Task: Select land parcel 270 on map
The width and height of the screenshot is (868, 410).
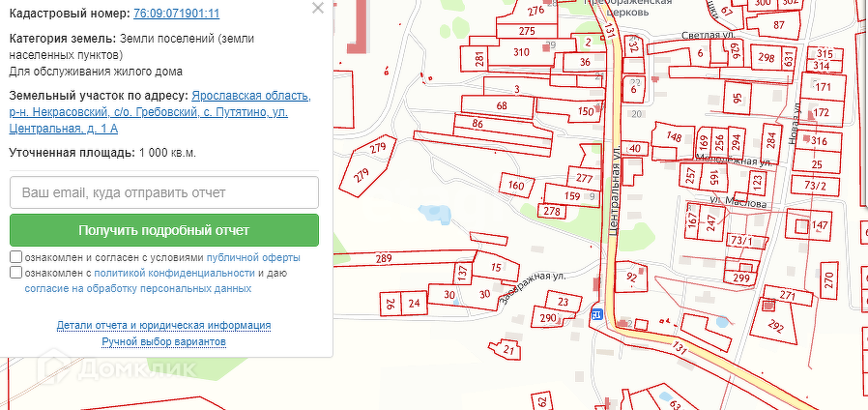Action: point(828,280)
